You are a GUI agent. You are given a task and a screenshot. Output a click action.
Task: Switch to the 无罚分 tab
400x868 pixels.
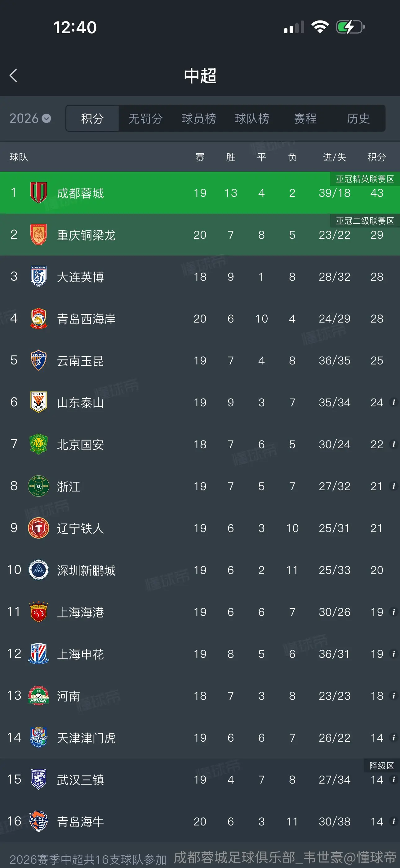(x=145, y=118)
